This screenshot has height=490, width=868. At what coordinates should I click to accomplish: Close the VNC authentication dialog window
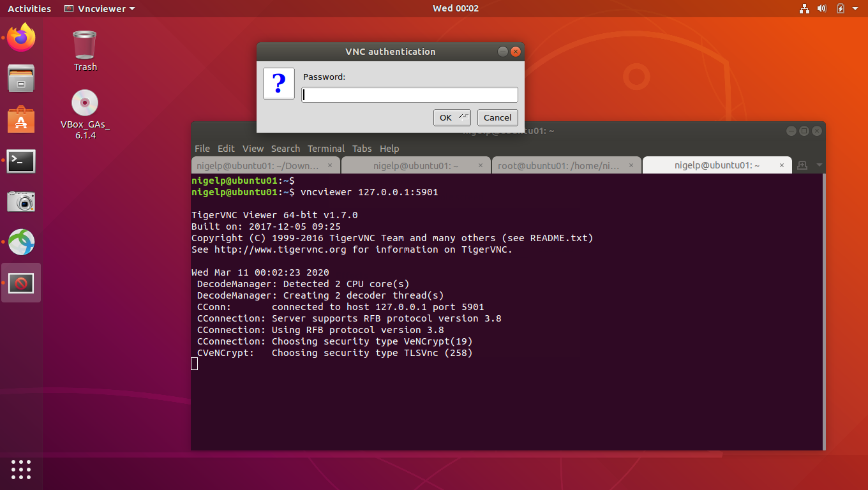pos(516,52)
